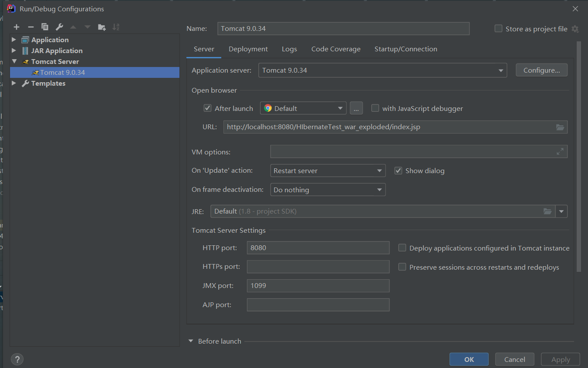Enable Deploy applications configured in Tomcat instance
This screenshot has width=588, height=368.
[x=402, y=248]
